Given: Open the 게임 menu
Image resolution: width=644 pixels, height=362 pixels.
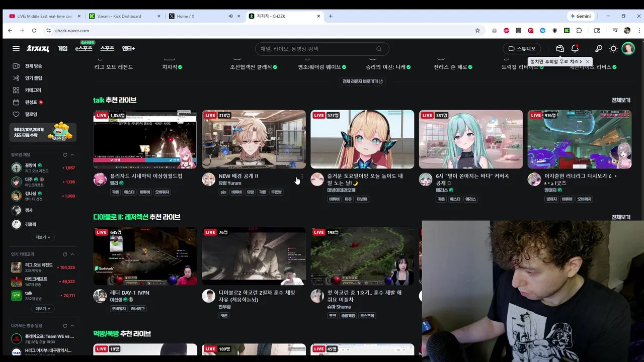Looking at the screenshot, I should pos(62,49).
